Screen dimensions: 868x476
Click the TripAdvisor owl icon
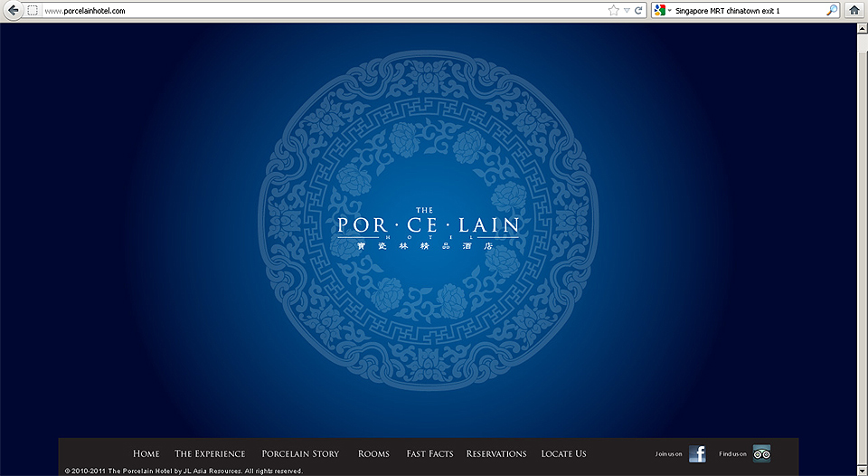coord(761,454)
